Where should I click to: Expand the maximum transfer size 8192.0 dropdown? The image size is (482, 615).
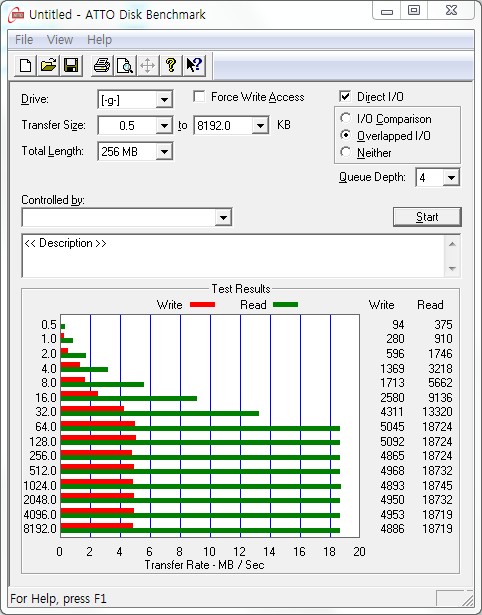pos(260,126)
